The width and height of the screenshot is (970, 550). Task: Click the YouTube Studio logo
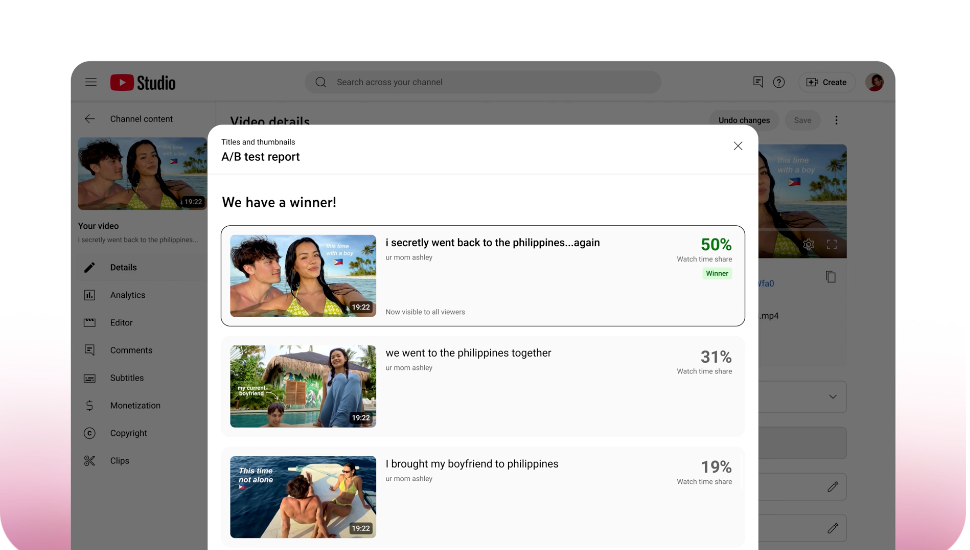[x=143, y=83]
